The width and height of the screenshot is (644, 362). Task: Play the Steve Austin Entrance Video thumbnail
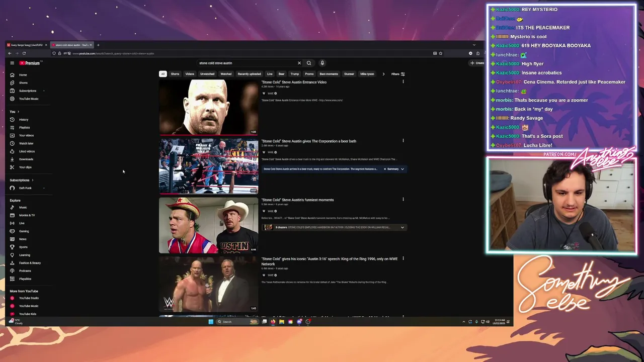coord(208,107)
